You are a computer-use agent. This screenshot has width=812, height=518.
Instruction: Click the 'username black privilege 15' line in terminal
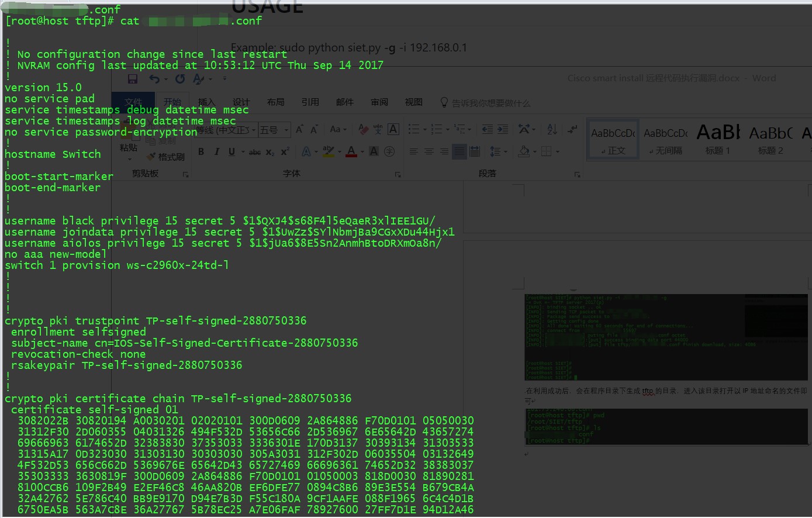[220, 221]
